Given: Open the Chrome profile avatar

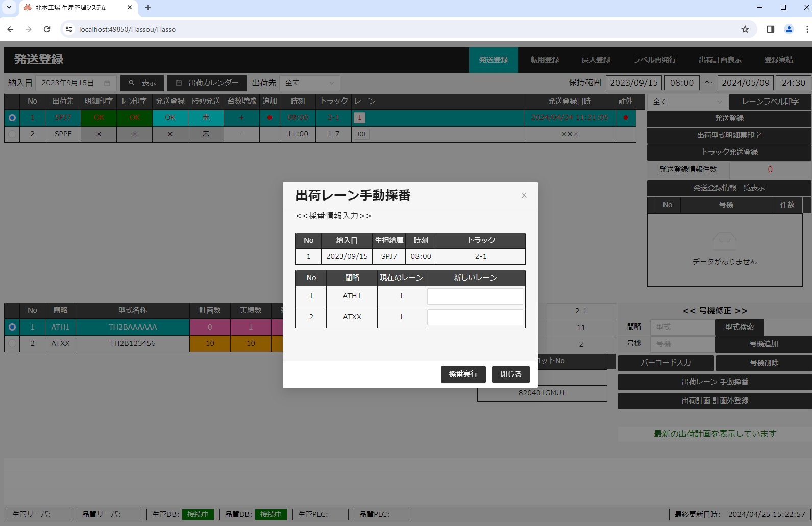Looking at the screenshot, I should [789, 29].
